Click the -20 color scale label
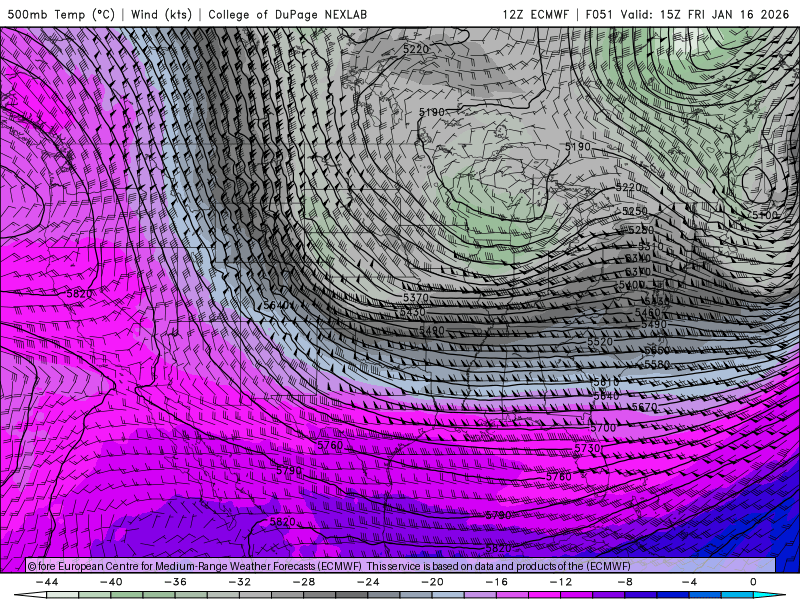 (433, 582)
